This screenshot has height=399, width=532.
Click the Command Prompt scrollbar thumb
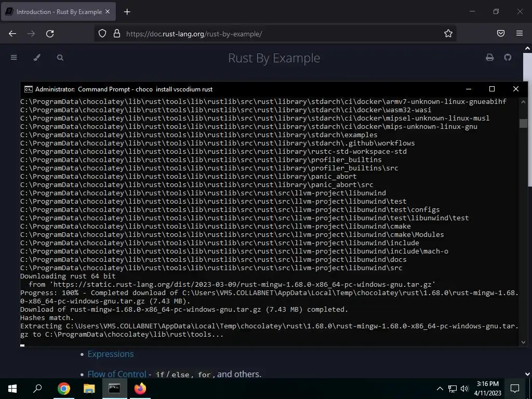523,124
